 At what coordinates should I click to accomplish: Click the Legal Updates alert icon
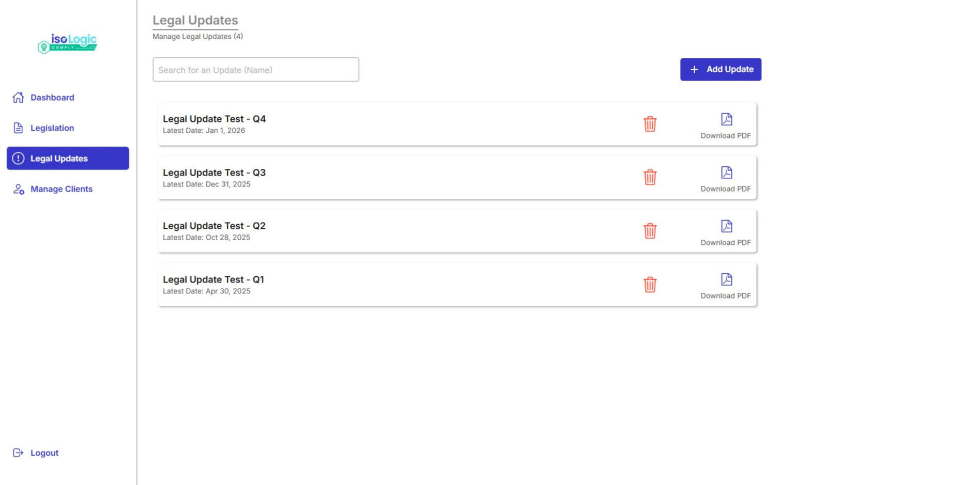coord(19,159)
